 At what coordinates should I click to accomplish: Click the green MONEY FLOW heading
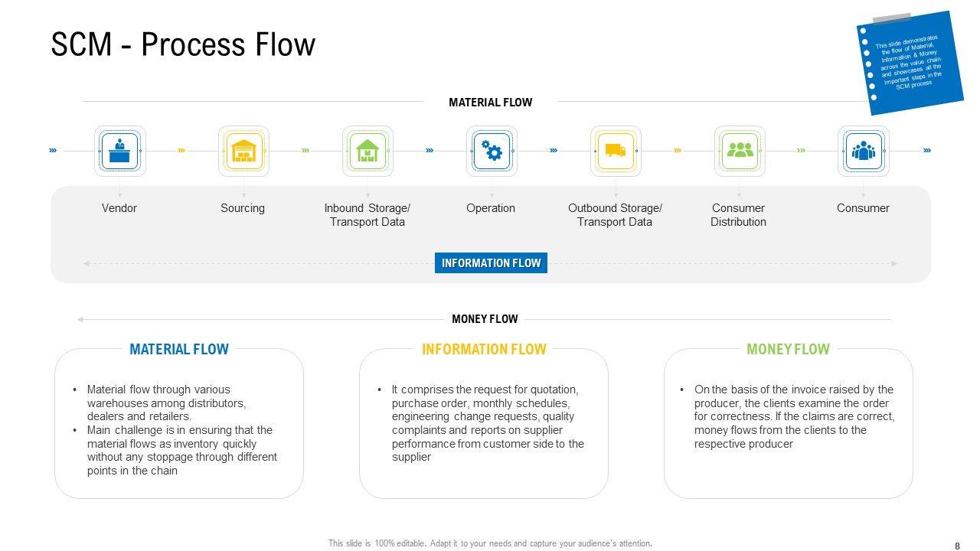click(788, 350)
